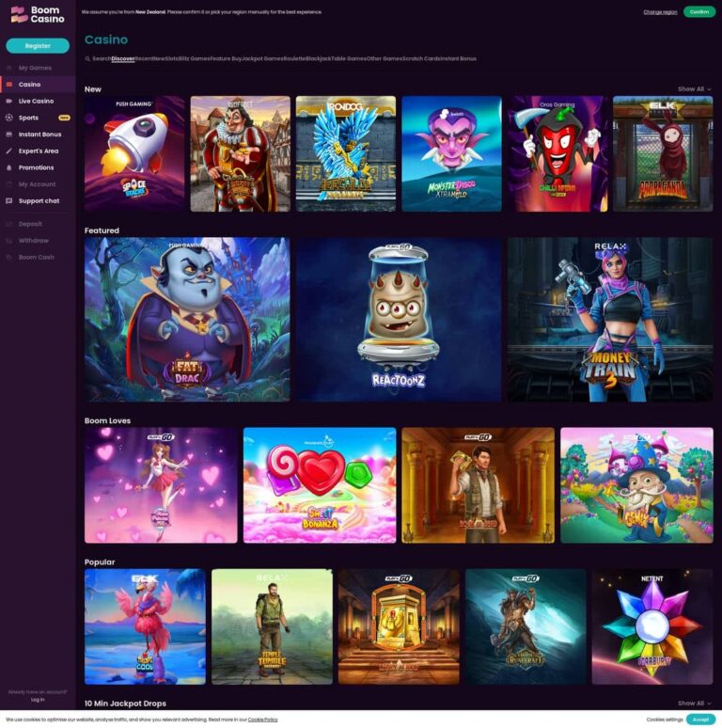This screenshot has width=722, height=728.
Task: Open the Monster Disco XtraHold game
Action: (451, 154)
